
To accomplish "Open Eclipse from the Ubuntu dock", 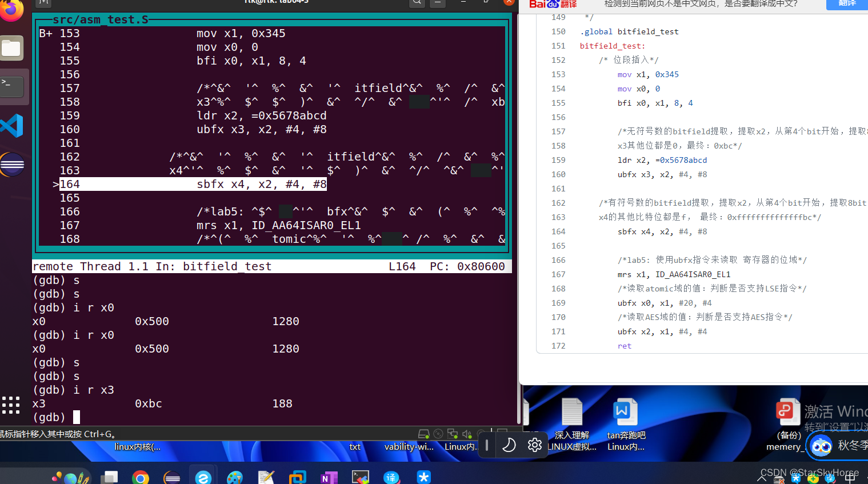I will coord(12,165).
